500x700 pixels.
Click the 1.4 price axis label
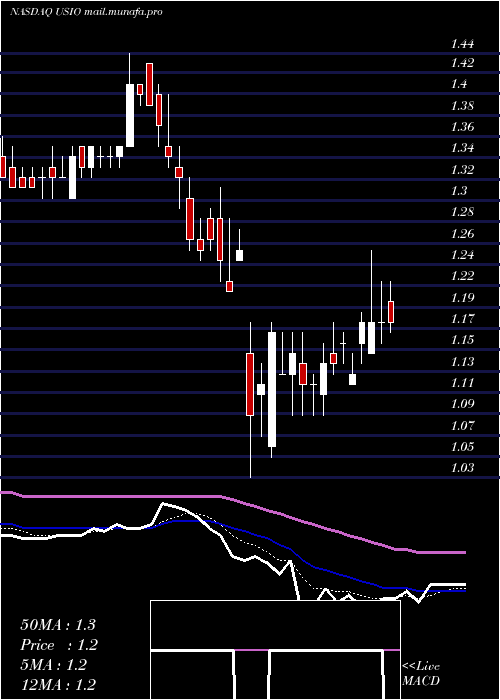(459, 84)
